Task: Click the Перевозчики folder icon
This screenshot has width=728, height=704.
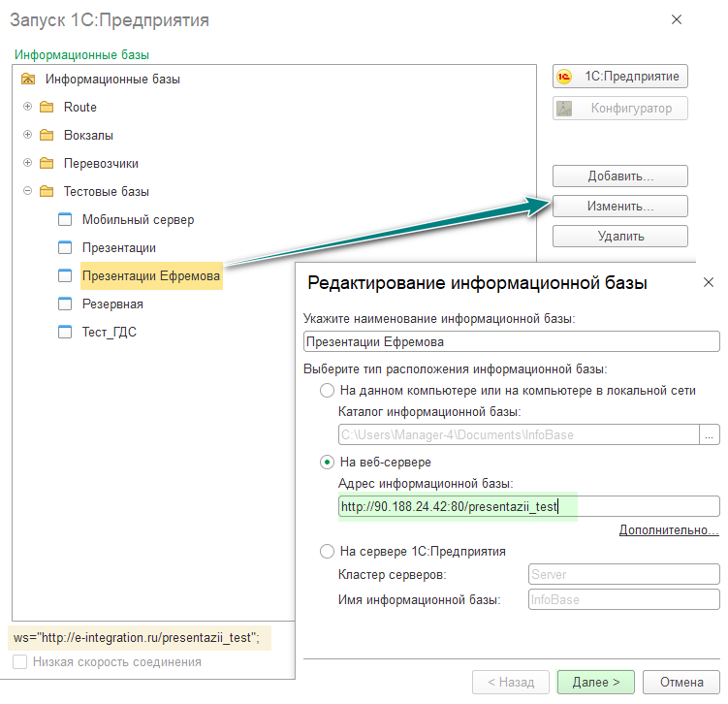Action: tap(47, 163)
